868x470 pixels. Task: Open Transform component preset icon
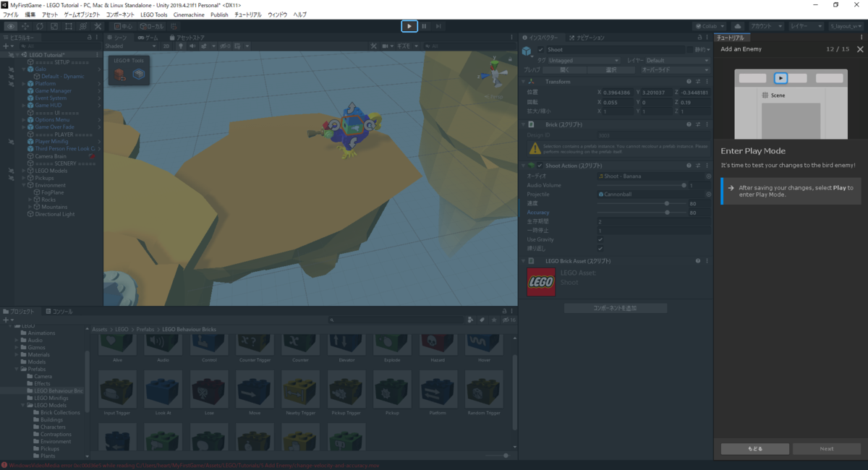coord(697,82)
